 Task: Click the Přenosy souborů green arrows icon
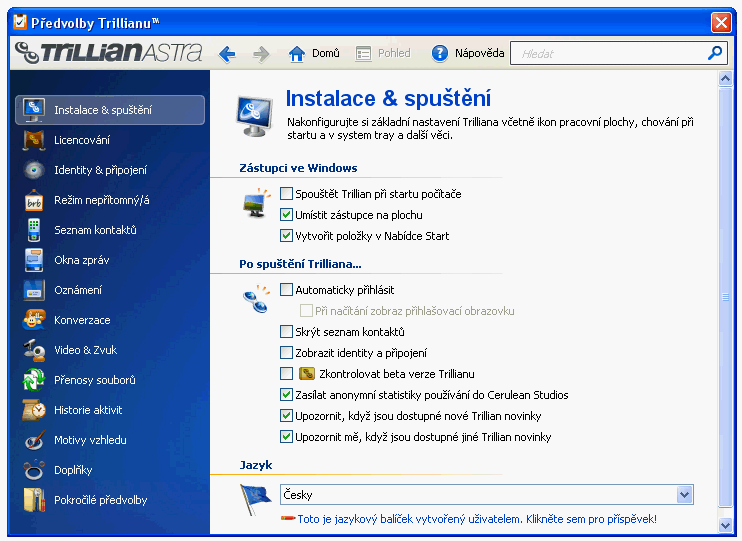pos(34,380)
